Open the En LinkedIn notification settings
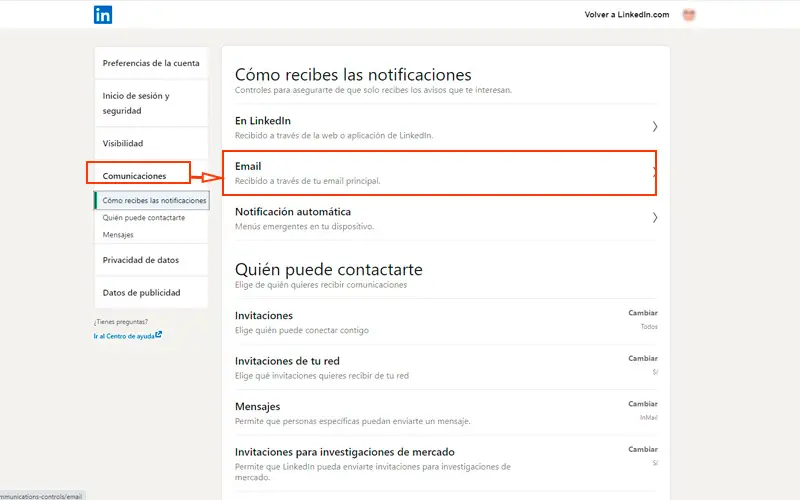Viewport: 800px width, 500px height. [x=445, y=127]
